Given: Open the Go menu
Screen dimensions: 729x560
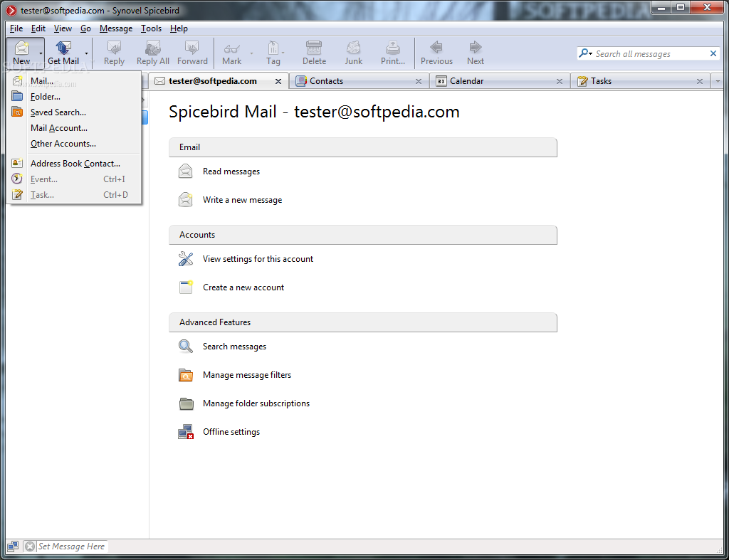Looking at the screenshot, I should click(85, 28).
